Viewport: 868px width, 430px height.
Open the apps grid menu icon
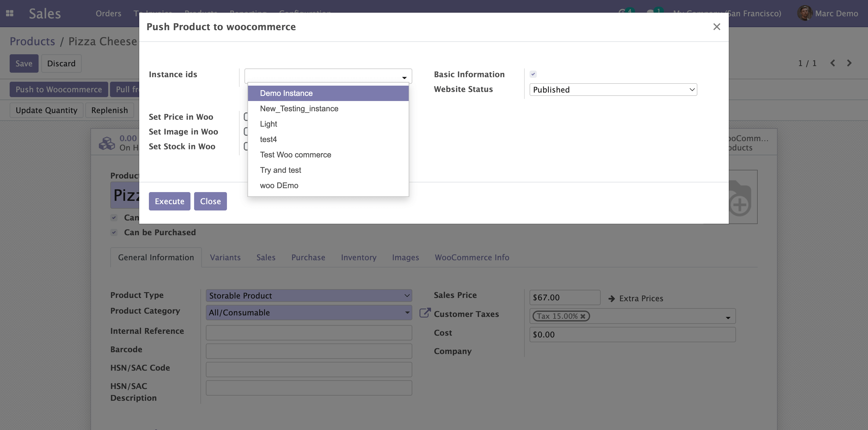coord(10,14)
